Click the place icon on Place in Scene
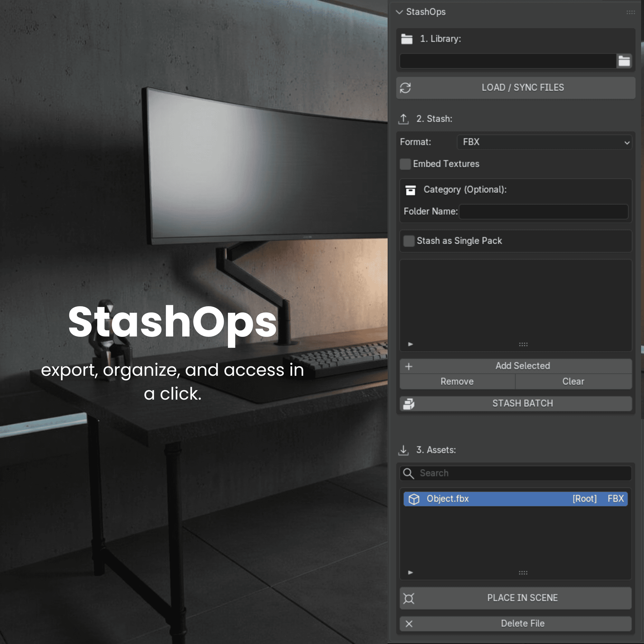Viewport: 644px width, 644px height. click(409, 598)
